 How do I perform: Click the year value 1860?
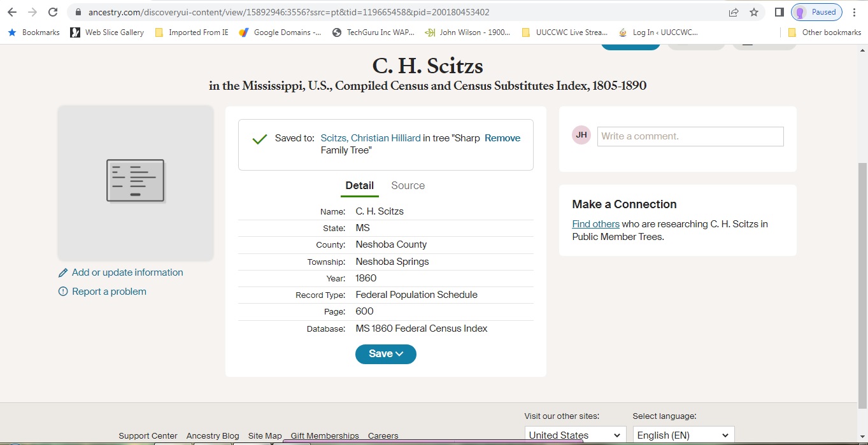[366, 278]
